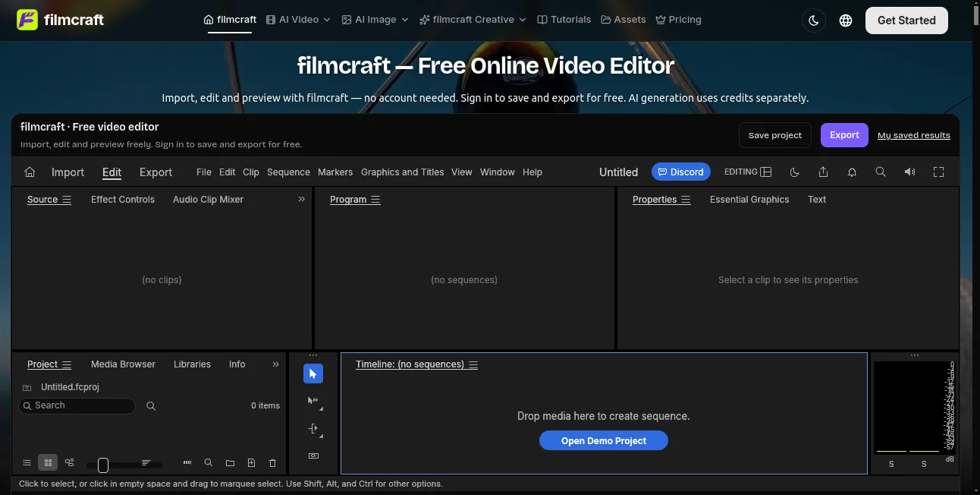Switch to the Libraries tab
This screenshot has height=495, width=980.
pyautogui.click(x=192, y=364)
